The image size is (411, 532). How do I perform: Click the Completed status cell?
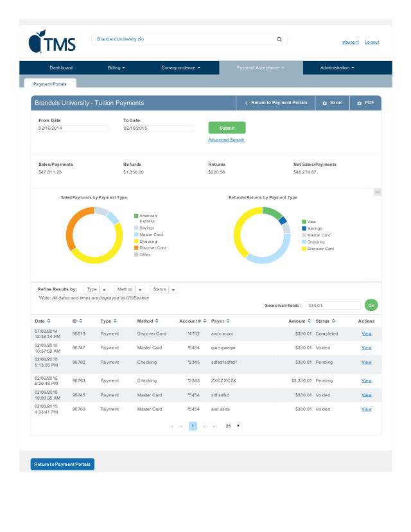pos(327,334)
